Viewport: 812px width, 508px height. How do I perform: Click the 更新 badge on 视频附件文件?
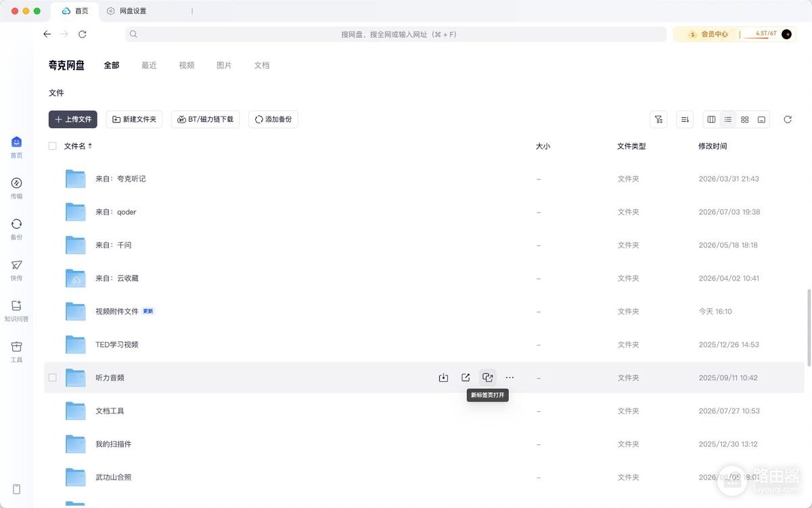148,312
